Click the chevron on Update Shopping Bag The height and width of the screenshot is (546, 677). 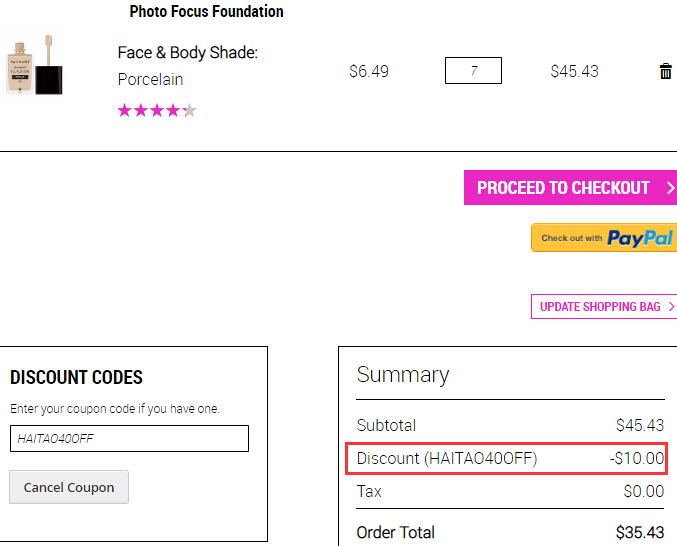(x=671, y=306)
